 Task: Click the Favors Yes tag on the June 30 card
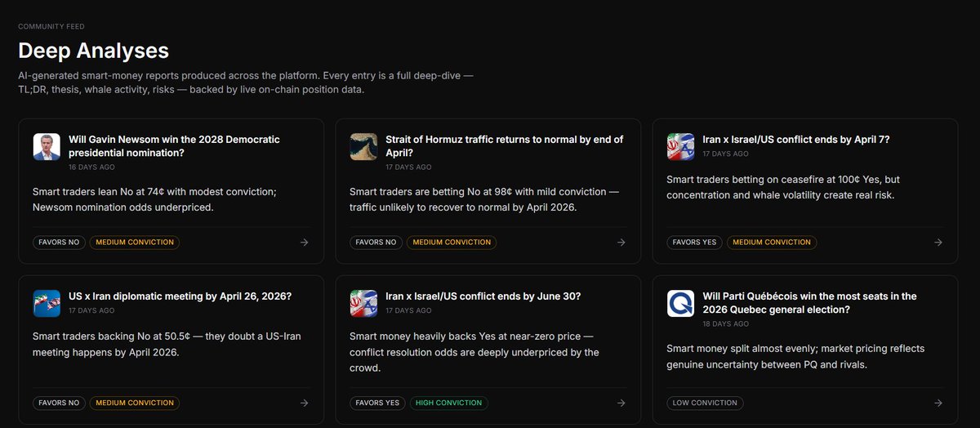tap(378, 403)
